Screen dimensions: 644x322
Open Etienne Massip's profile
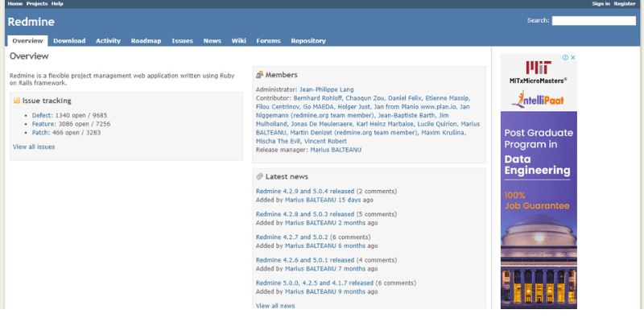(448, 98)
